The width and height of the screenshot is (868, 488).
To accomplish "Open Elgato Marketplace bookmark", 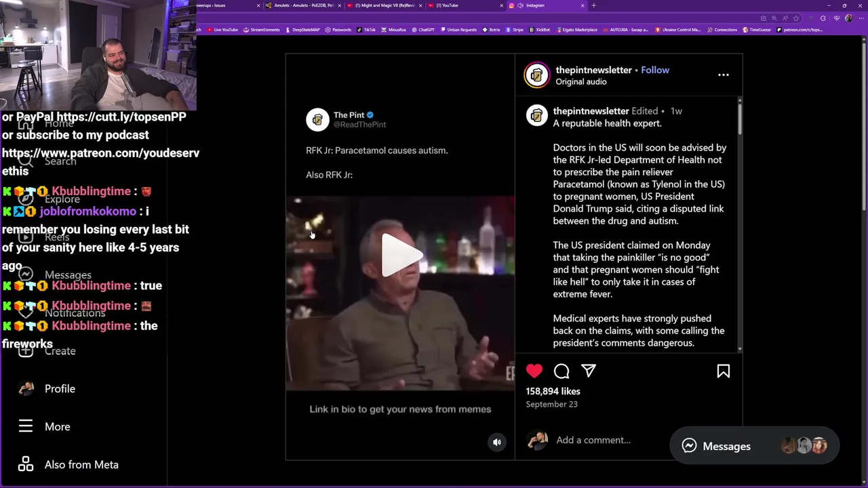I will click(577, 30).
